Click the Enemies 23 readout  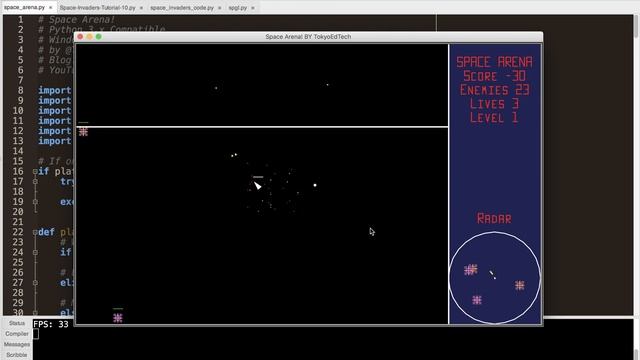[x=494, y=90]
